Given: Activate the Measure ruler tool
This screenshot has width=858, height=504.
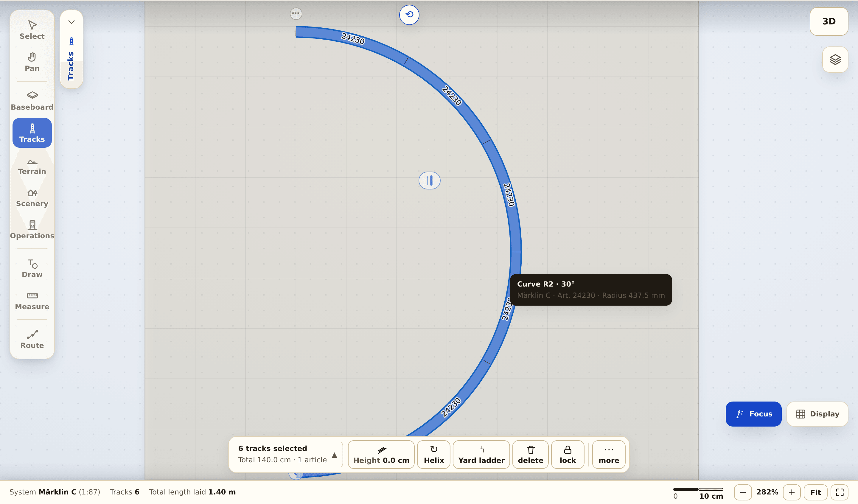Looking at the screenshot, I should coord(32,301).
